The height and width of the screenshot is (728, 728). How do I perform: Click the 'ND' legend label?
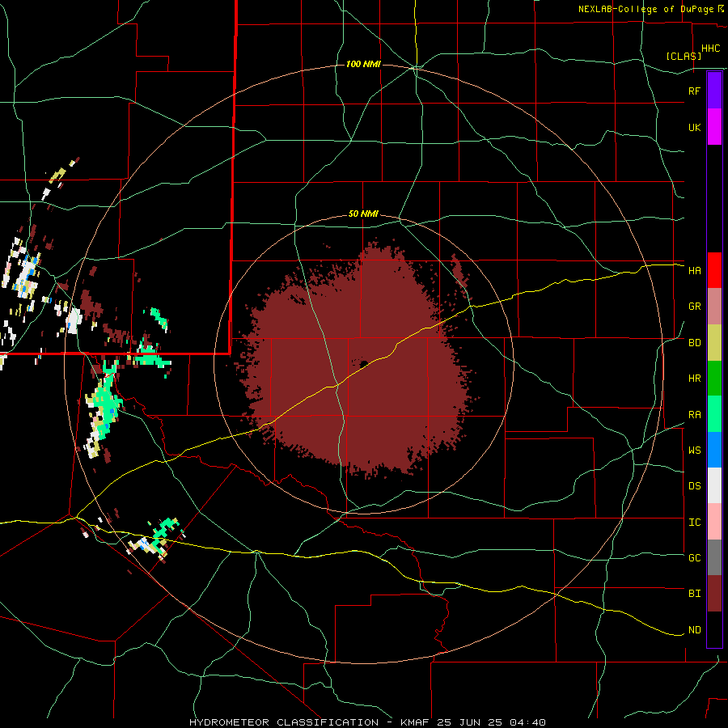pos(694,630)
